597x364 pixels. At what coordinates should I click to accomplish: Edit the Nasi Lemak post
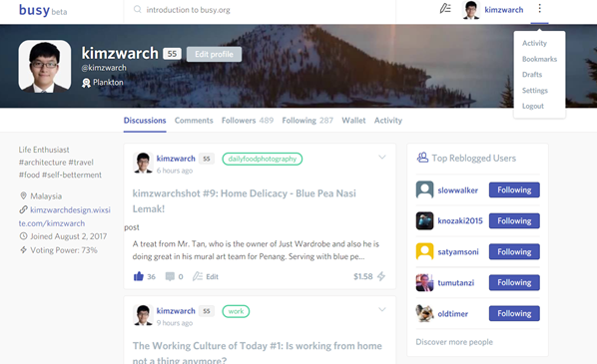206,276
